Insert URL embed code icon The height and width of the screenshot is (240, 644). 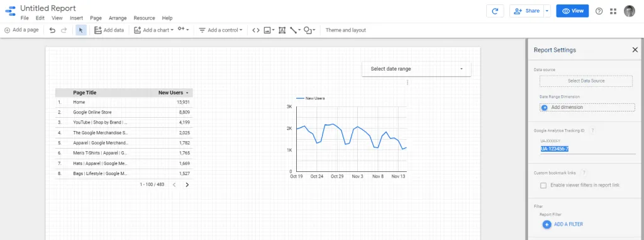pyautogui.click(x=256, y=30)
